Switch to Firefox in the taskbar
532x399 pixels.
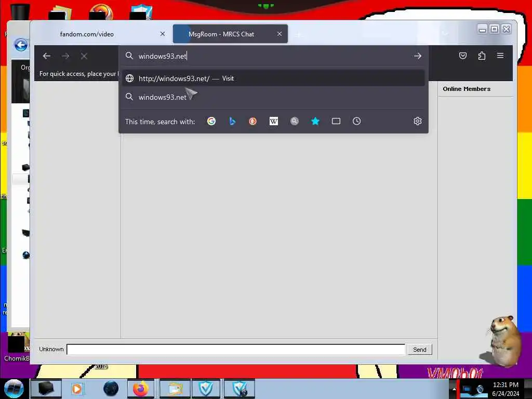pyautogui.click(x=141, y=389)
